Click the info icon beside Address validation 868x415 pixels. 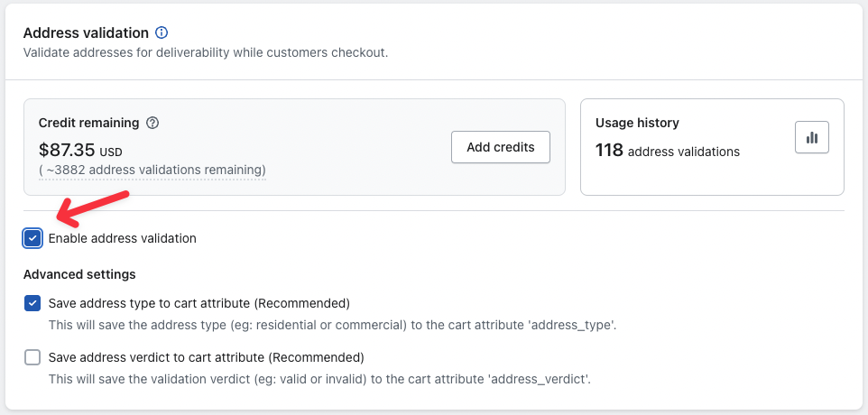coord(162,32)
